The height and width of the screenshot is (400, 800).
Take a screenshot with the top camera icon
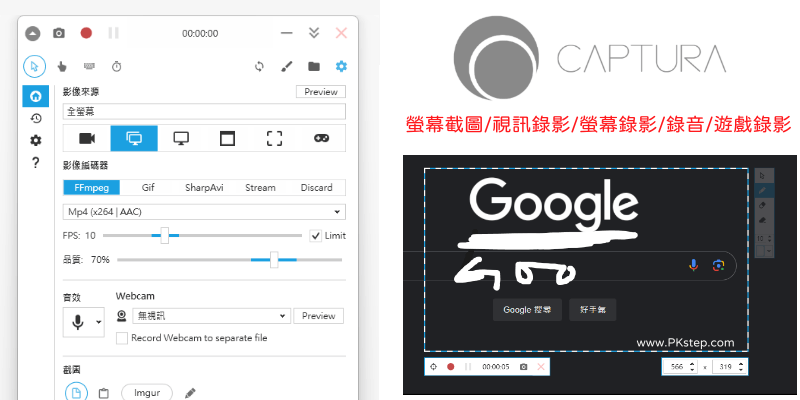pos(59,34)
